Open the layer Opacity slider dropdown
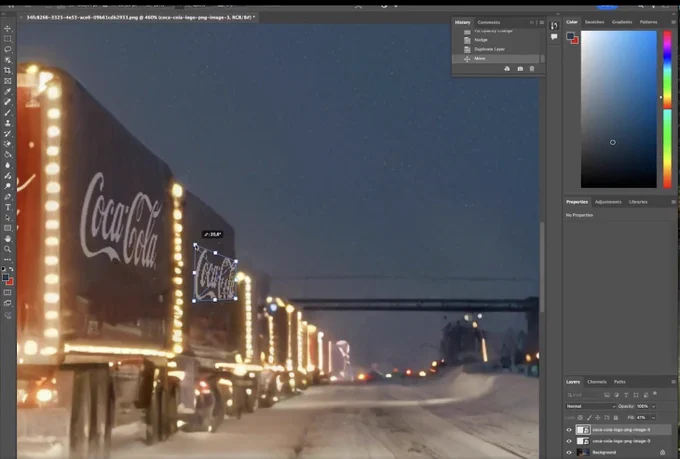 pyautogui.click(x=653, y=406)
